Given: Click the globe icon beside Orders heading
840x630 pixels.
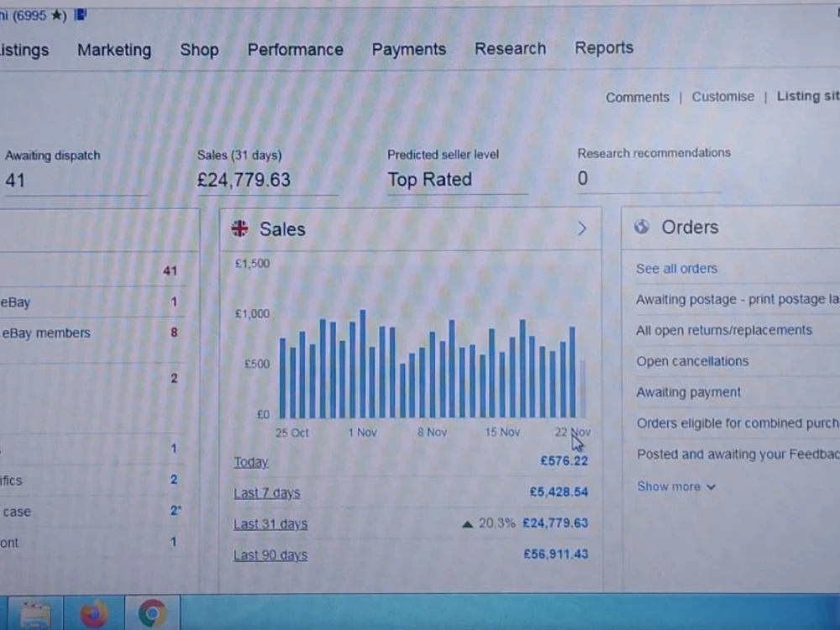Looking at the screenshot, I should pyautogui.click(x=641, y=227).
